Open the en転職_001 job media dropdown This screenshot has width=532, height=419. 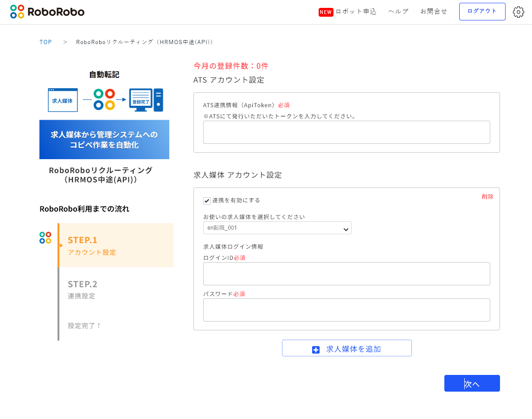(x=277, y=228)
